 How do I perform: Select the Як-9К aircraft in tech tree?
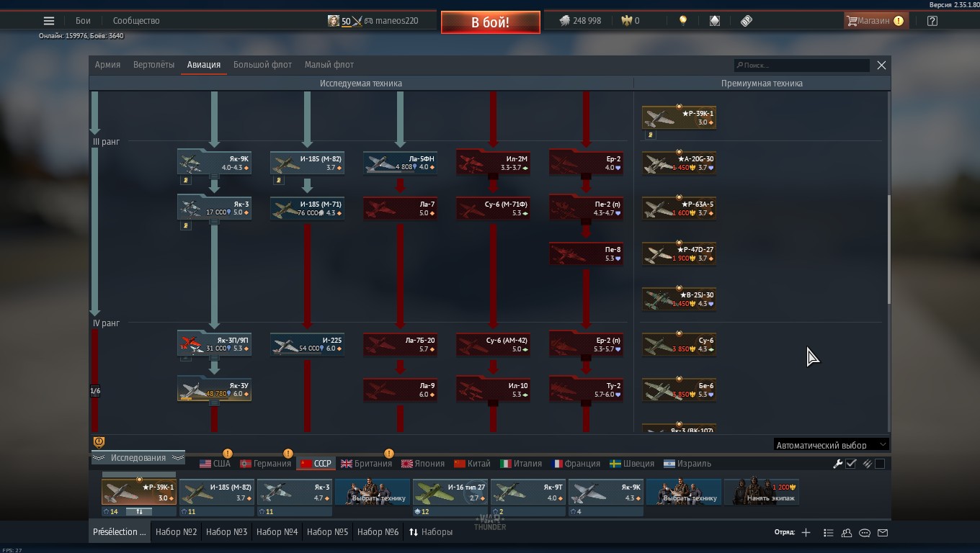pos(214,163)
